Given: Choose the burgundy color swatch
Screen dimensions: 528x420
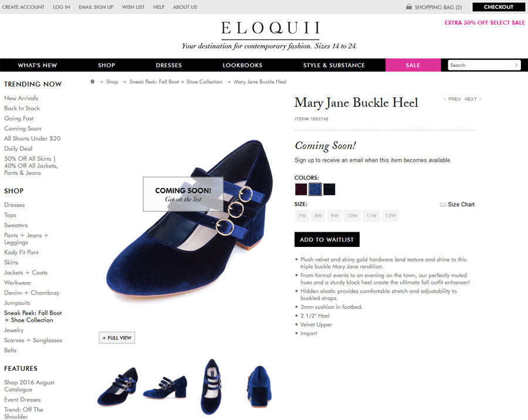Looking at the screenshot, I should click(301, 189).
